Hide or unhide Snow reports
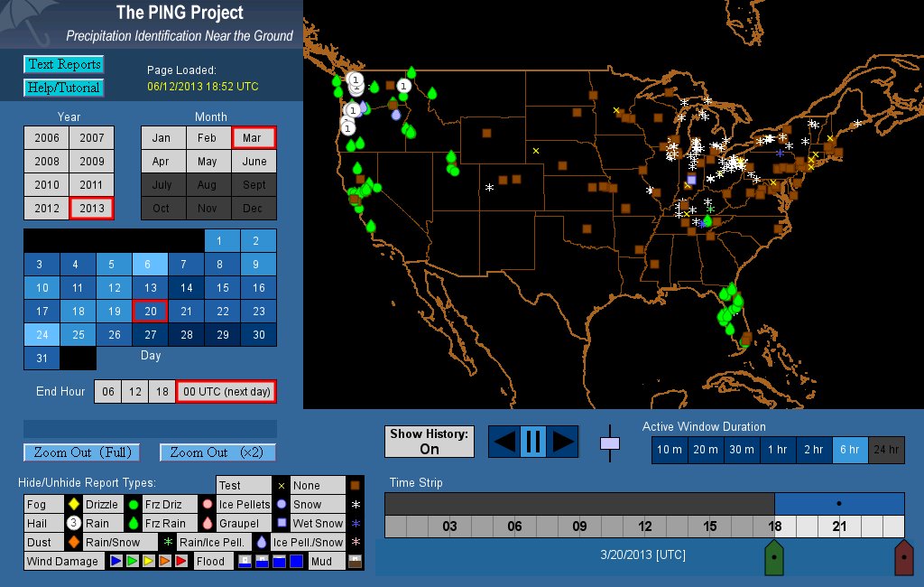The height and width of the screenshot is (587, 924). (307, 505)
